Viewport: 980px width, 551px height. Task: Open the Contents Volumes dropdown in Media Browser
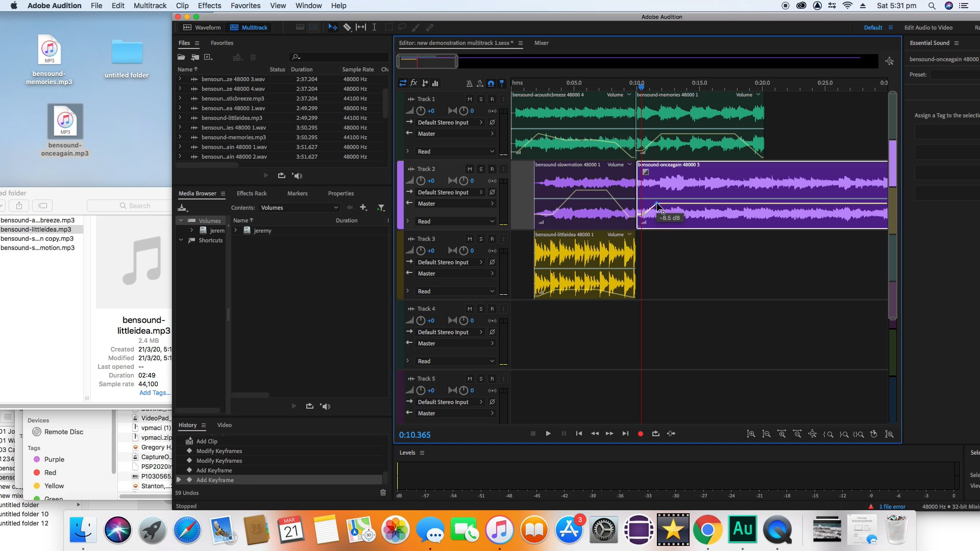point(299,208)
